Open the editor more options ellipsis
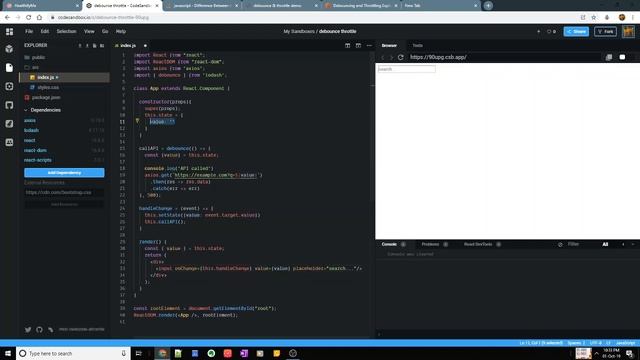Screen dimensions: 640x360 point(369,46)
